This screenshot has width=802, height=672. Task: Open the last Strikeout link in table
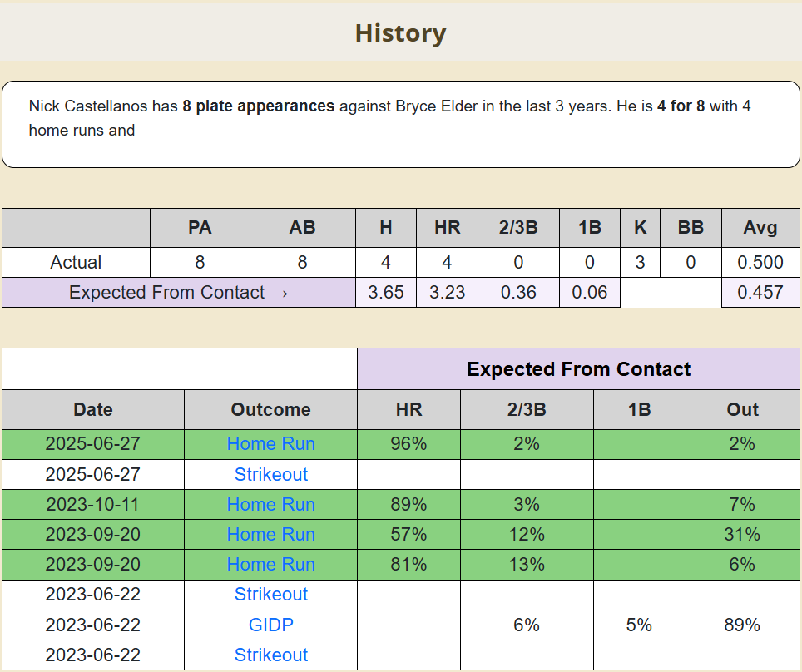pos(270,655)
